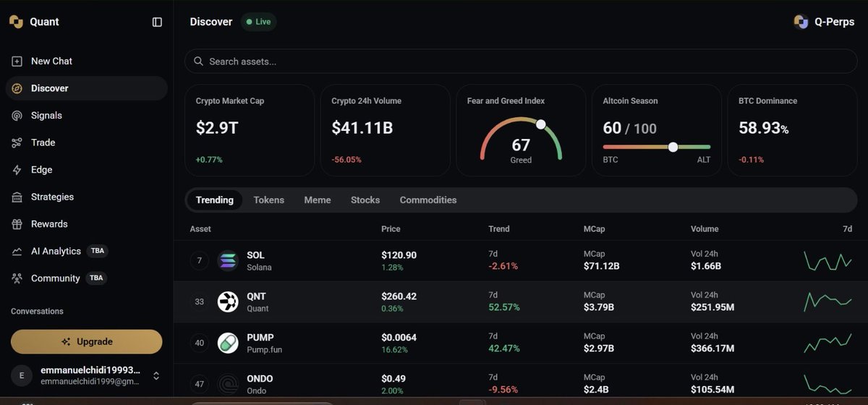
Task: Click the Quant logo icon
Action: click(16, 22)
